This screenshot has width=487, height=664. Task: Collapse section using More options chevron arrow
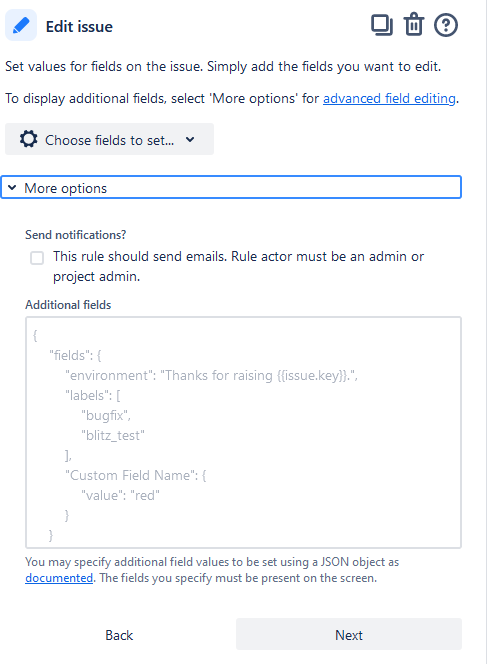12,188
